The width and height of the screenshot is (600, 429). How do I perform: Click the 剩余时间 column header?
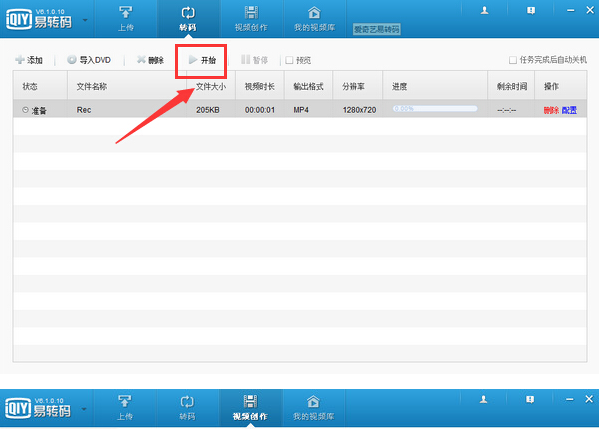(x=512, y=86)
